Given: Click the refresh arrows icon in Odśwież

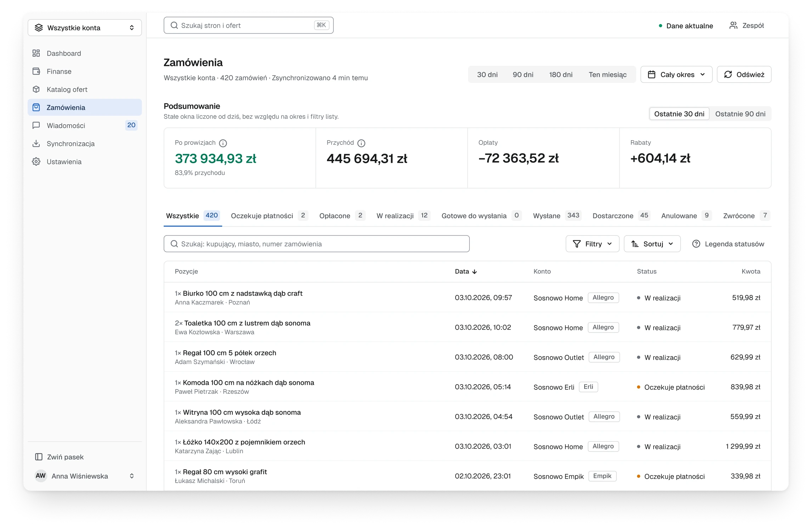Looking at the screenshot, I should pos(728,74).
